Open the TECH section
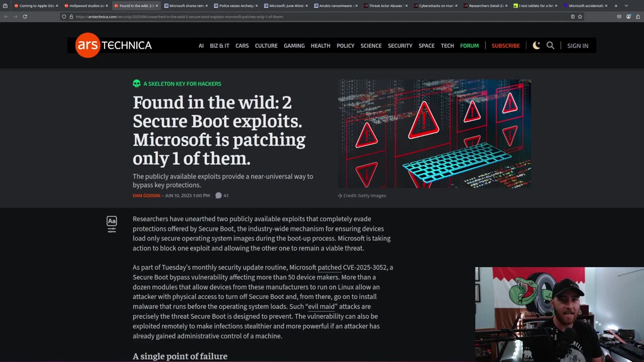 pyautogui.click(x=447, y=46)
